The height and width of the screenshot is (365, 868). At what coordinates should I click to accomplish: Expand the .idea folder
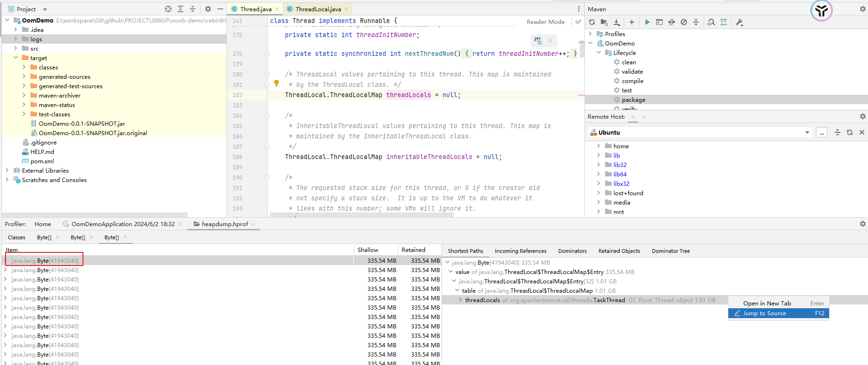pos(15,30)
